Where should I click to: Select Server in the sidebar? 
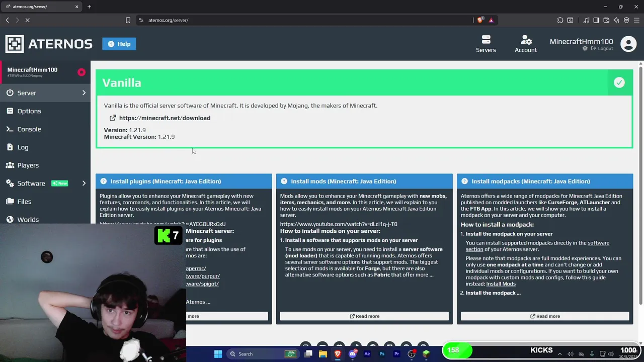45,93
